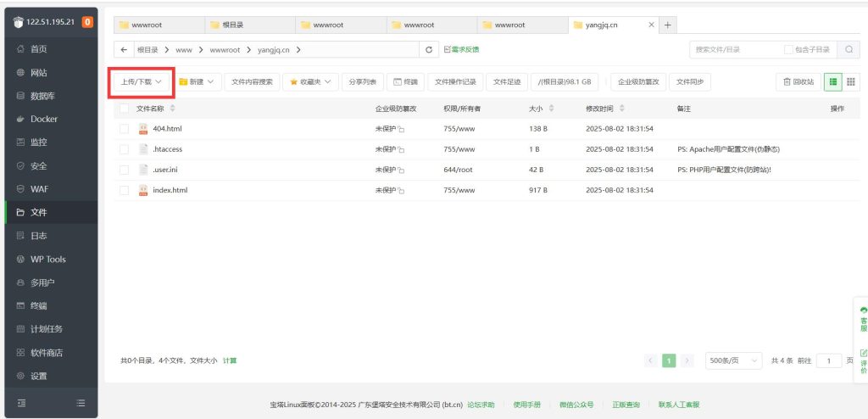Viewport: 868px width, 419px height.
Task: Open the 500条/页 page size dropdown
Action: pos(734,360)
